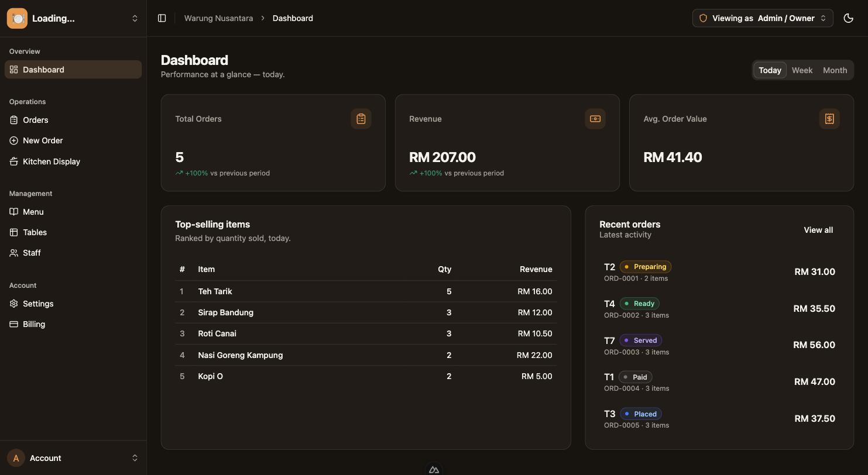
Task: Click the Total Orders trend arrow icon
Action: [x=179, y=173]
